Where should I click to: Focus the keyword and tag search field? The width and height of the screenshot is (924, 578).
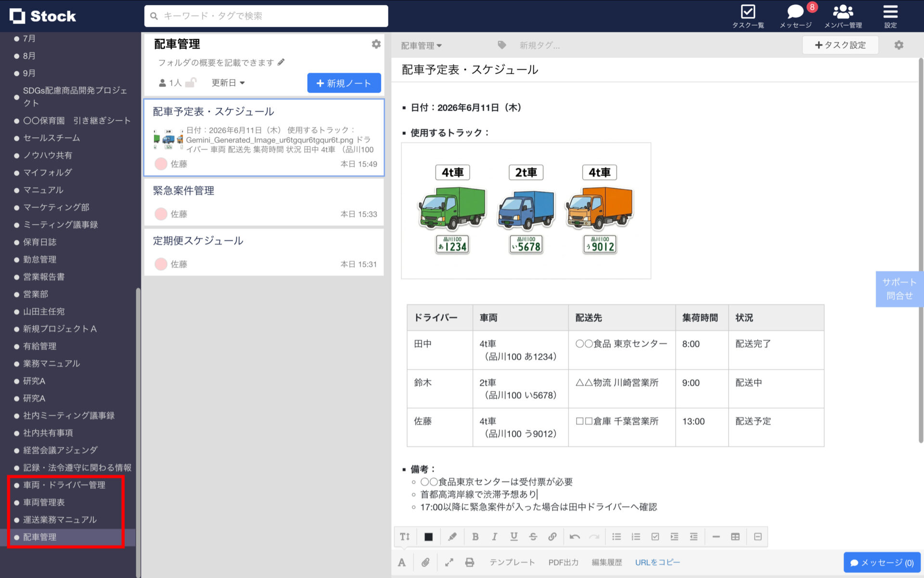(x=266, y=16)
